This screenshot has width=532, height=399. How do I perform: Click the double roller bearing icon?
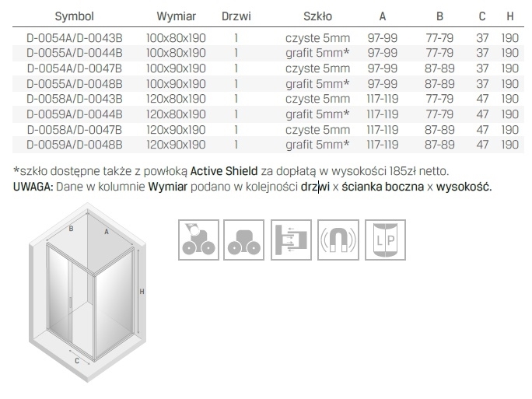tap(243, 240)
